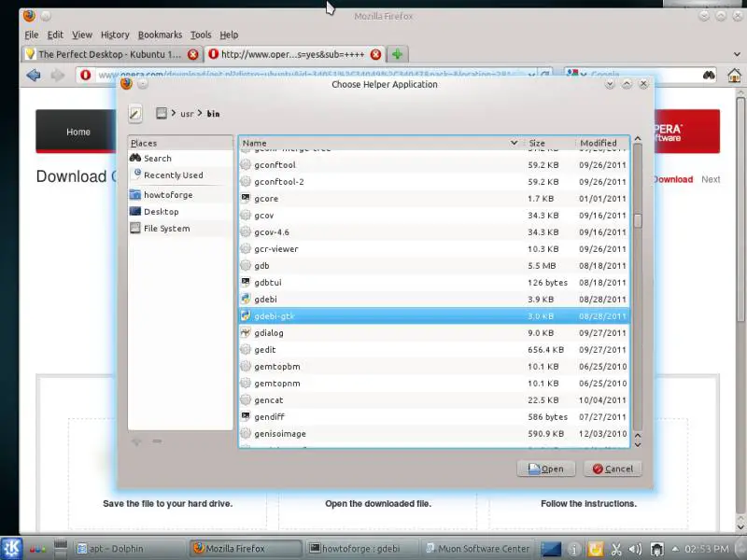Click Next link on Opera page
This screenshot has width=747, height=560.
(711, 179)
